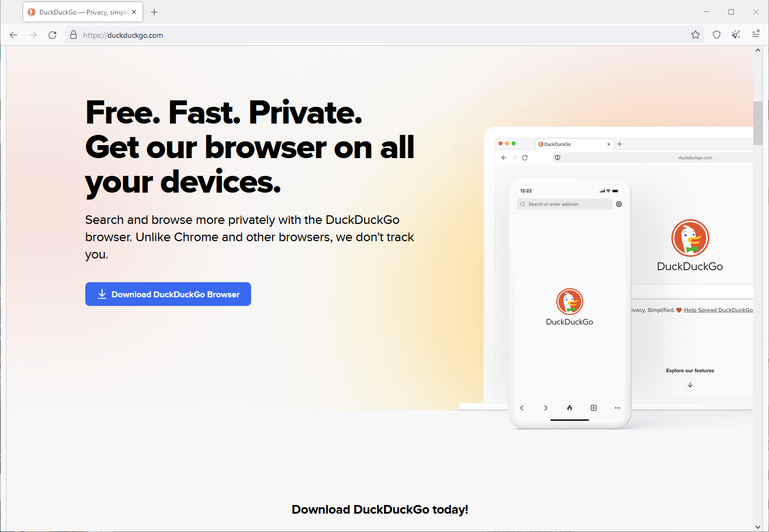Viewport: 769px width, 532px height.
Task: Click the padlock site security icon
Action: 73,35
